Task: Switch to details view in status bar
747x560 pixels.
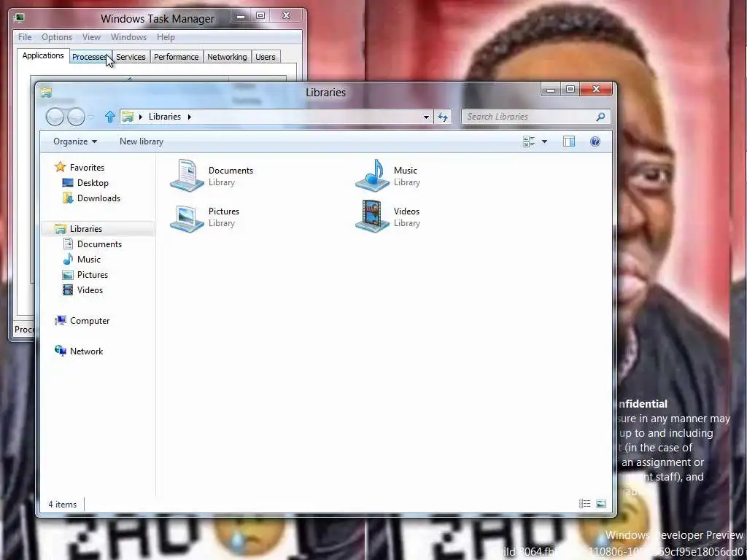Action: coord(584,504)
